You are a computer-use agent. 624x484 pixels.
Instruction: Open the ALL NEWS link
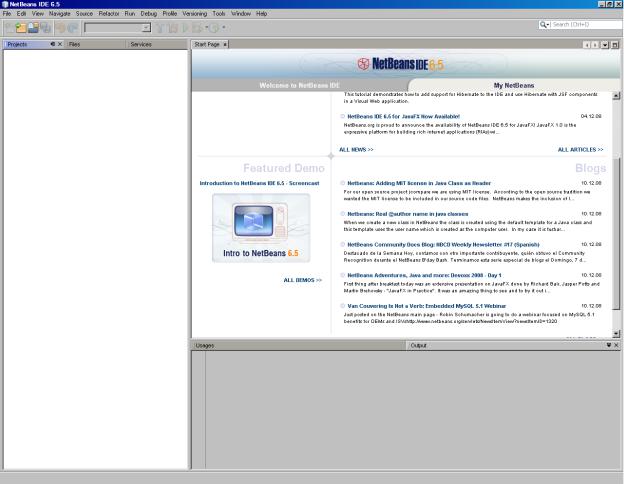coord(356,150)
